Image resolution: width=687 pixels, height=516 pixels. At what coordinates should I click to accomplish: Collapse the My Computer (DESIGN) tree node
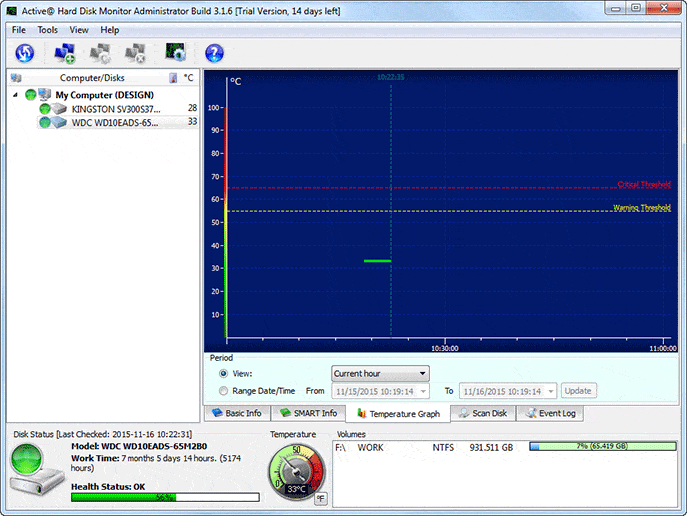tap(16, 95)
